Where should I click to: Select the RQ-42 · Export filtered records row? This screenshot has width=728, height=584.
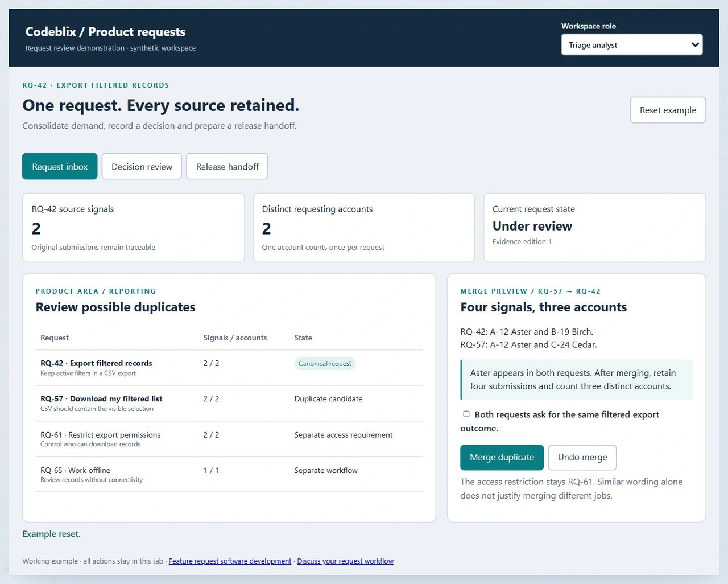point(229,368)
